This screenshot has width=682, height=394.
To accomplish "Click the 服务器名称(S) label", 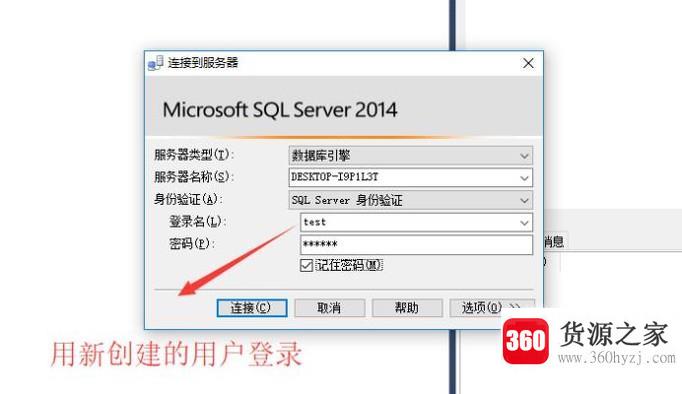I will point(194,177).
